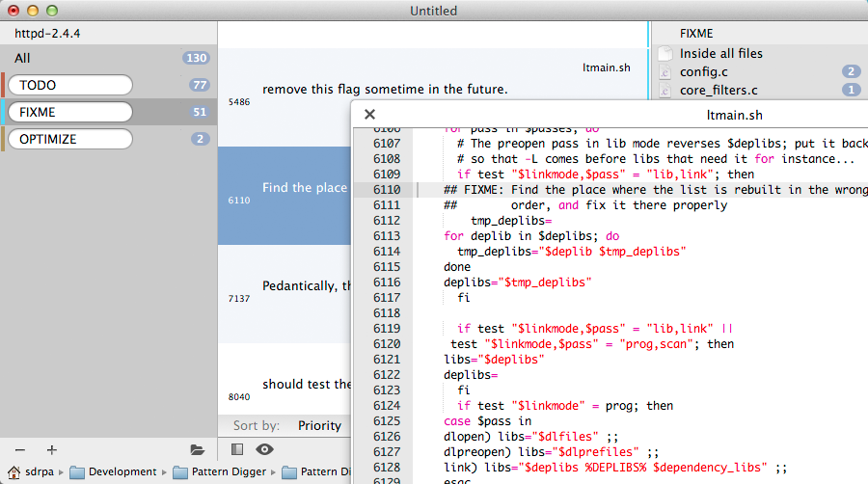Click the 1 badge next to core_filters.c

851,90
